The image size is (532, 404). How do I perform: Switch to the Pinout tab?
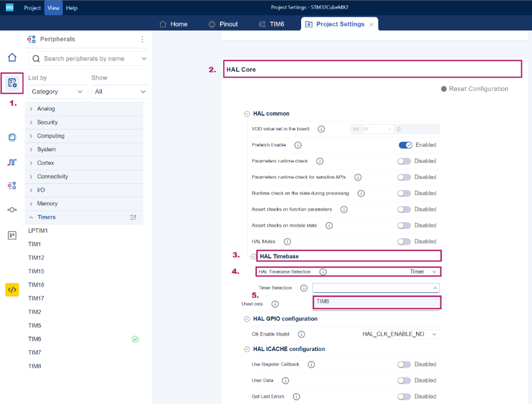(223, 24)
